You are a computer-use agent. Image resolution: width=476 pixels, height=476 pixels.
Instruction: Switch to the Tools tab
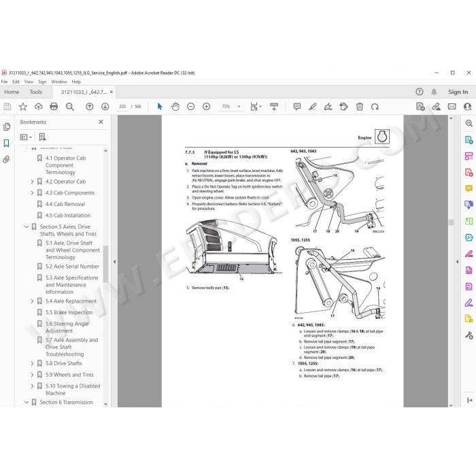[36, 92]
